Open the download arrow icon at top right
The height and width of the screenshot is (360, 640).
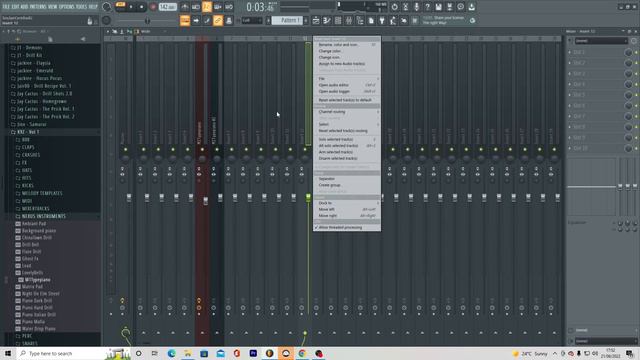click(471, 7)
